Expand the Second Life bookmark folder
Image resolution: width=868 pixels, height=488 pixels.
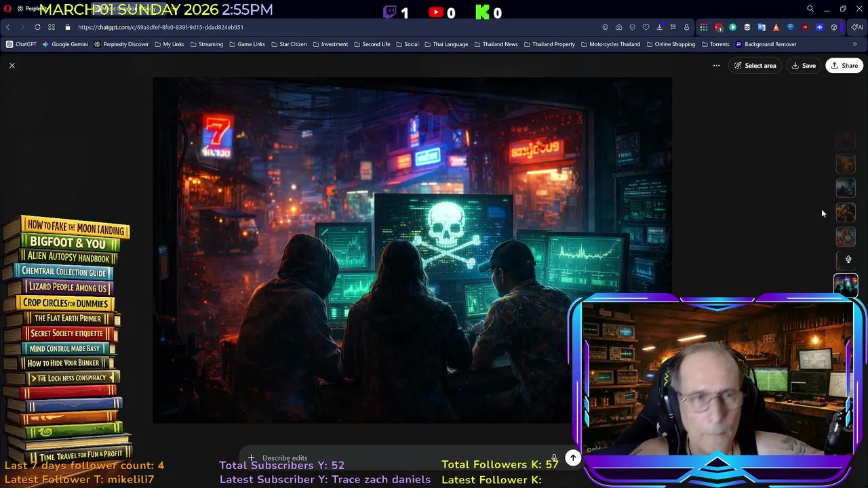(x=372, y=44)
